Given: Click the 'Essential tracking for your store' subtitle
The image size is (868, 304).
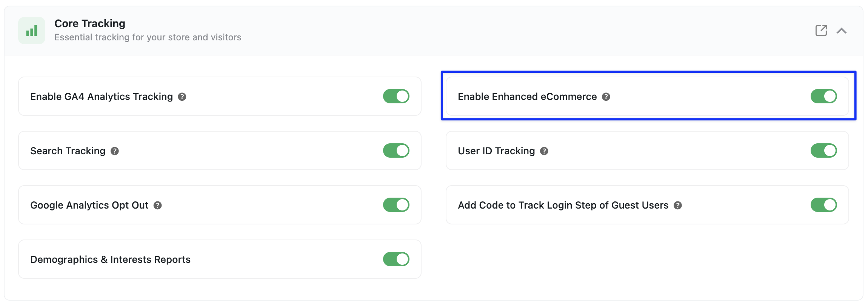Looking at the screenshot, I should click(148, 37).
